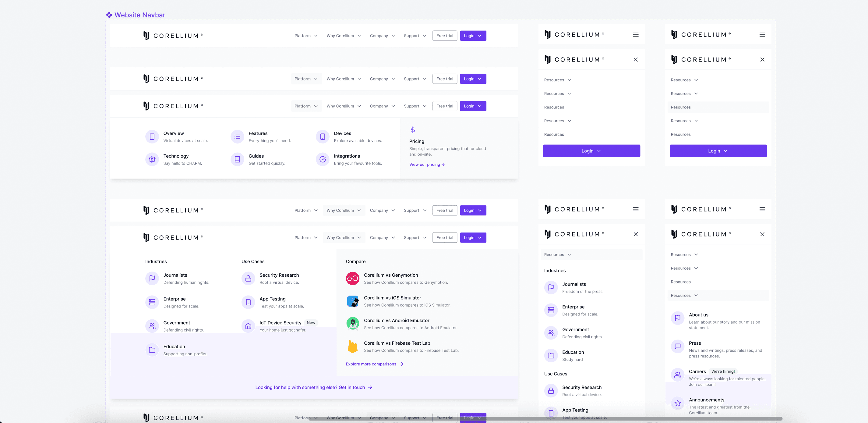Image resolution: width=868 pixels, height=423 pixels.
Task: Open the View our pricing link
Action: pos(427,165)
